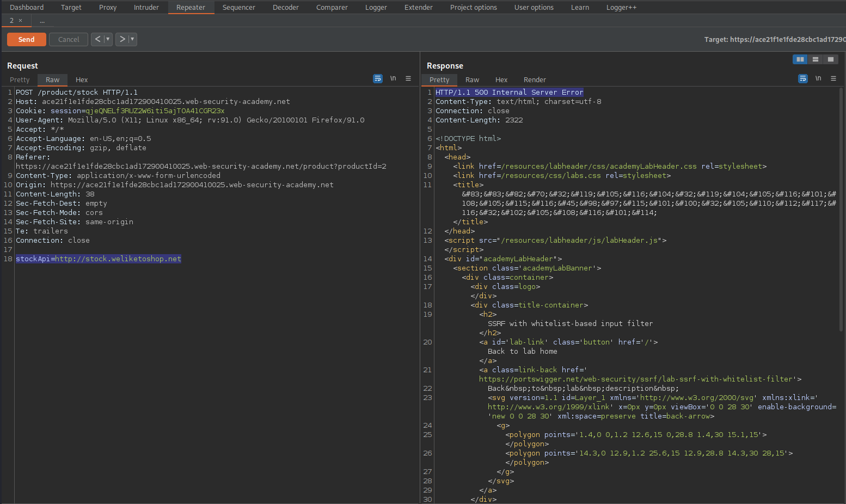Select side-by-side layout view
846x504 pixels.
800,59
